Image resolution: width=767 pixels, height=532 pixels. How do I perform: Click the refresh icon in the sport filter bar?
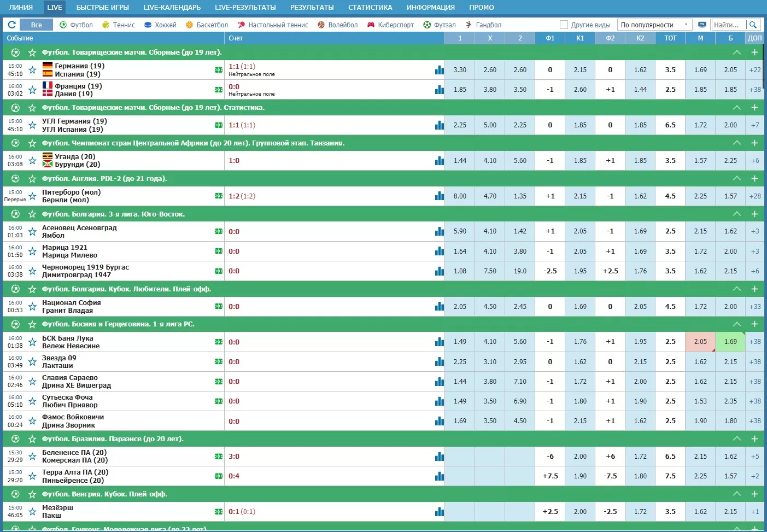point(11,25)
